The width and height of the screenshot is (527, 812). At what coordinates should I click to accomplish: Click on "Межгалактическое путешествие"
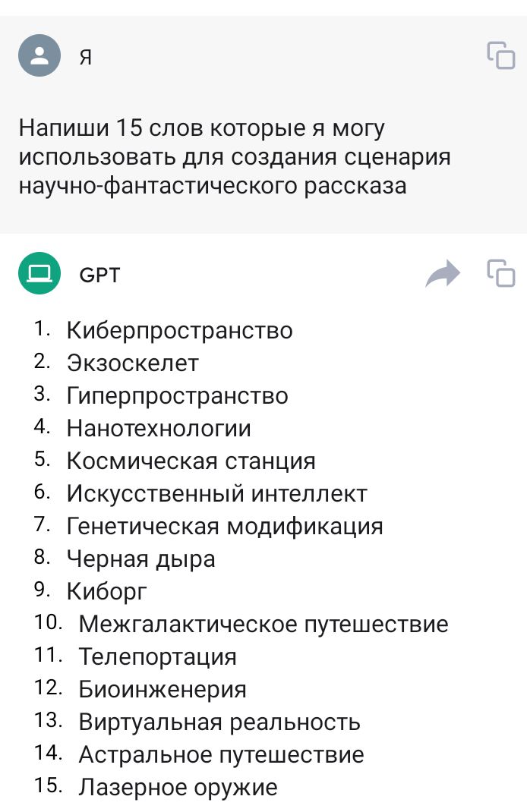click(263, 625)
